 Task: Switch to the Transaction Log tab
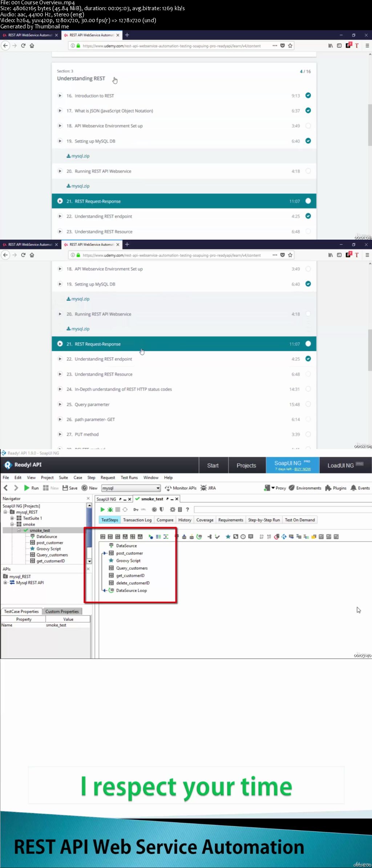tap(137, 520)
